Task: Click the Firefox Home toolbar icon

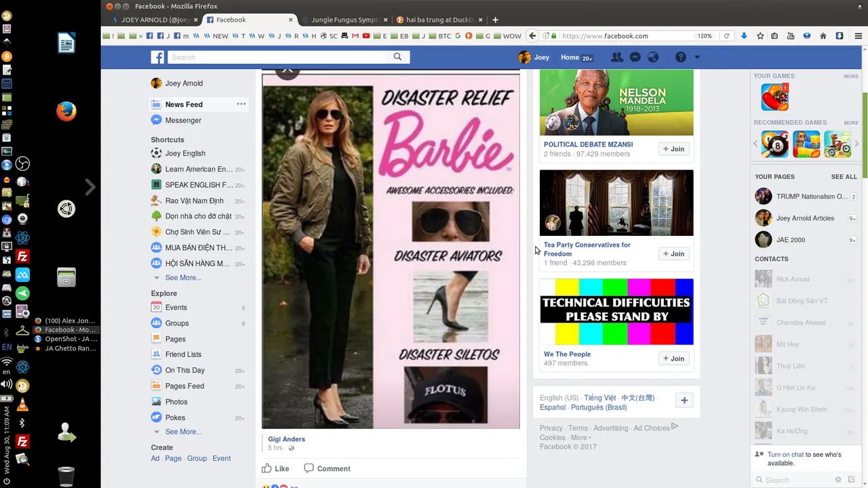Action: [823, 36]
